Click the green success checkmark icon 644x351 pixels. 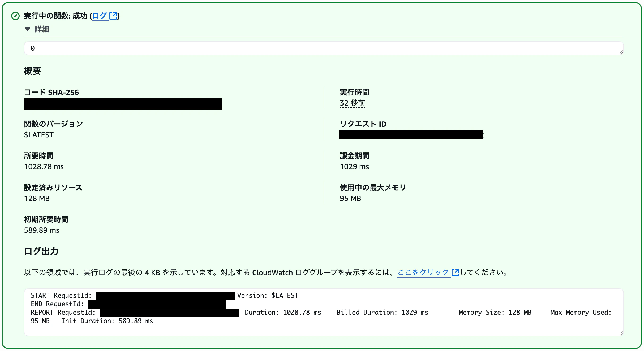[x=15, y=16]
